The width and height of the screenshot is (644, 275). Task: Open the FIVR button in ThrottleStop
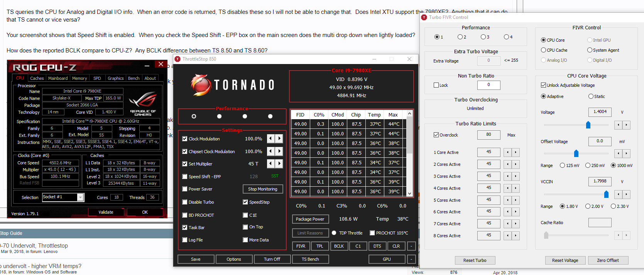point(301,246)
